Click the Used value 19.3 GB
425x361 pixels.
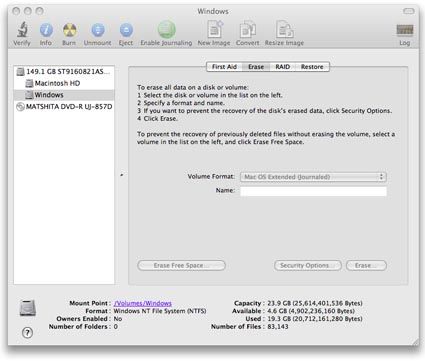click(315, 319)
